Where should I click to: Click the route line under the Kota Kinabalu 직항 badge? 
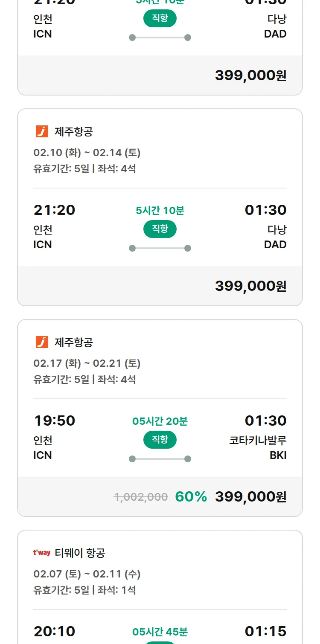click(160, 459)
